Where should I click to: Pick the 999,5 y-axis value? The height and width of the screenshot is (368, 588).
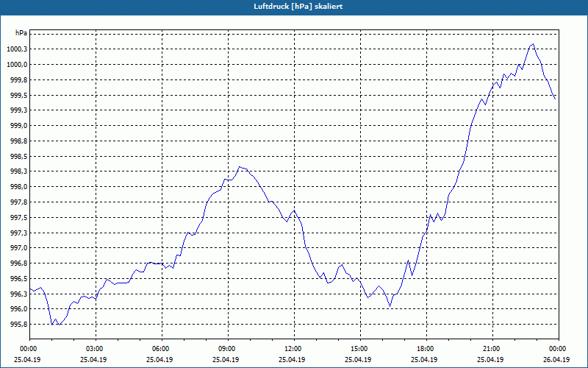pos(20,96)
